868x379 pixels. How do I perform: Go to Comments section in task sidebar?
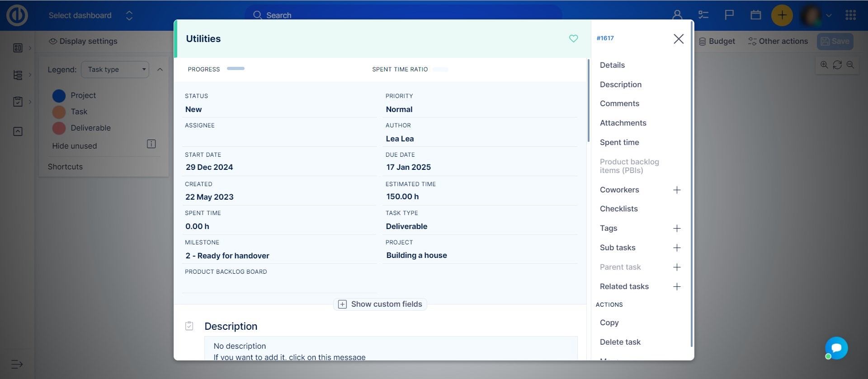619,104
